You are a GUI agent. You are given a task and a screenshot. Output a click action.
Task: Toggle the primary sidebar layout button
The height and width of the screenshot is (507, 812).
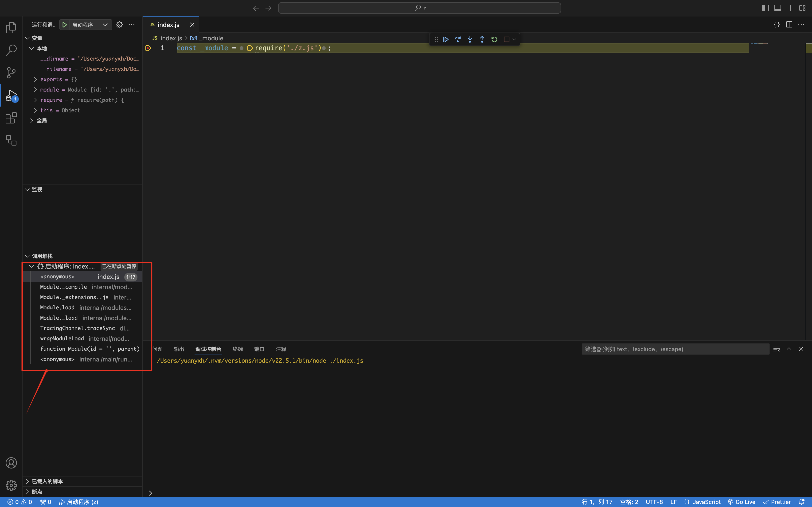pyautogui.click(x=765, y=8)
